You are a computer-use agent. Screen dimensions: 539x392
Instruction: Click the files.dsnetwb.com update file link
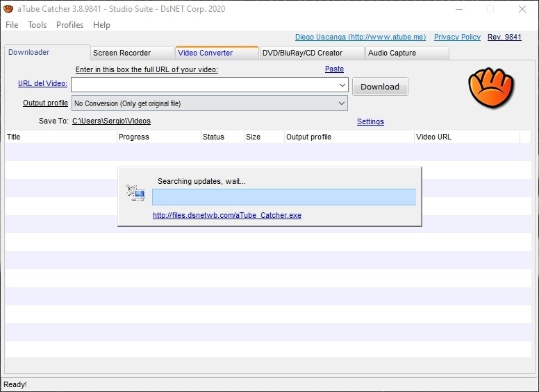point(227,215)
